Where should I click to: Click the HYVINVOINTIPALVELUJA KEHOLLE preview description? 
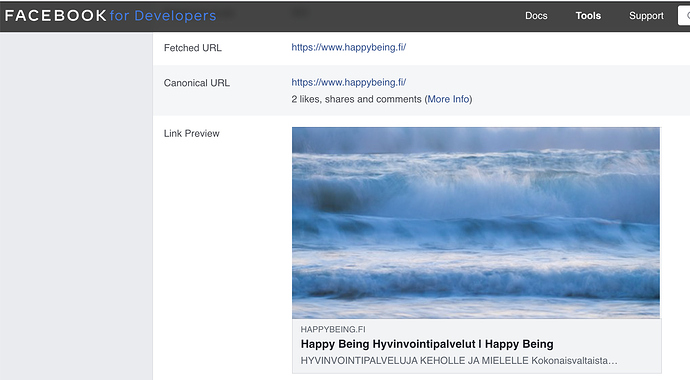pos(459,361)
